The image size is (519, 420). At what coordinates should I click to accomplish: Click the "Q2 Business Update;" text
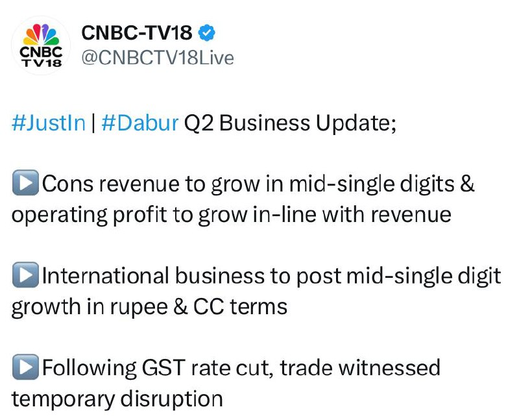point(289,123)
